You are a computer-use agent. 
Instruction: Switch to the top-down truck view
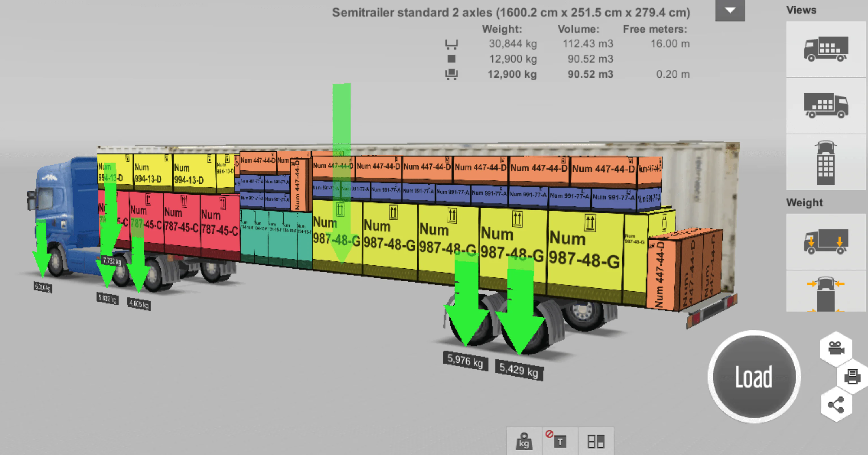tap(826, 162)
